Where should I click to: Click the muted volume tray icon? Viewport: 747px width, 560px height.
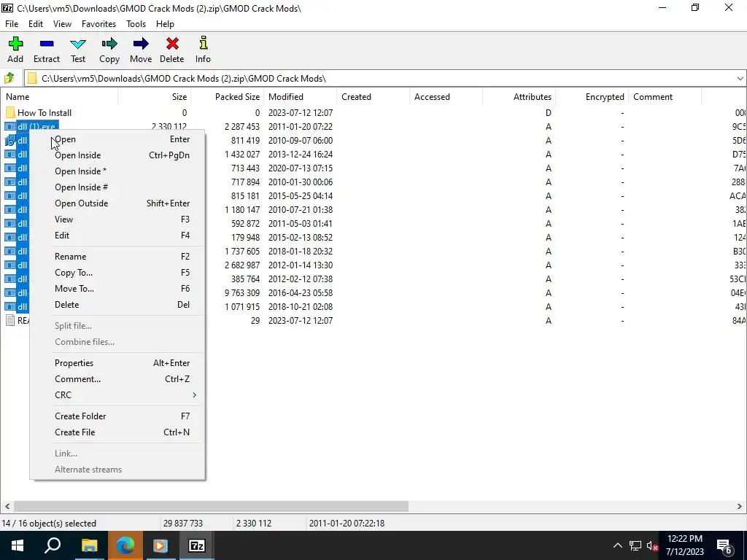(652, 545)
